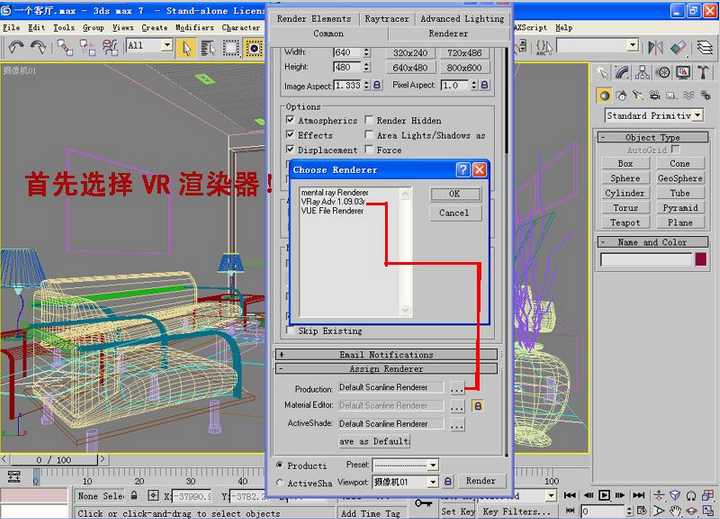The image size is (720, 519).
Task: Enable the Force checkbox
Action: click(369, 149)
